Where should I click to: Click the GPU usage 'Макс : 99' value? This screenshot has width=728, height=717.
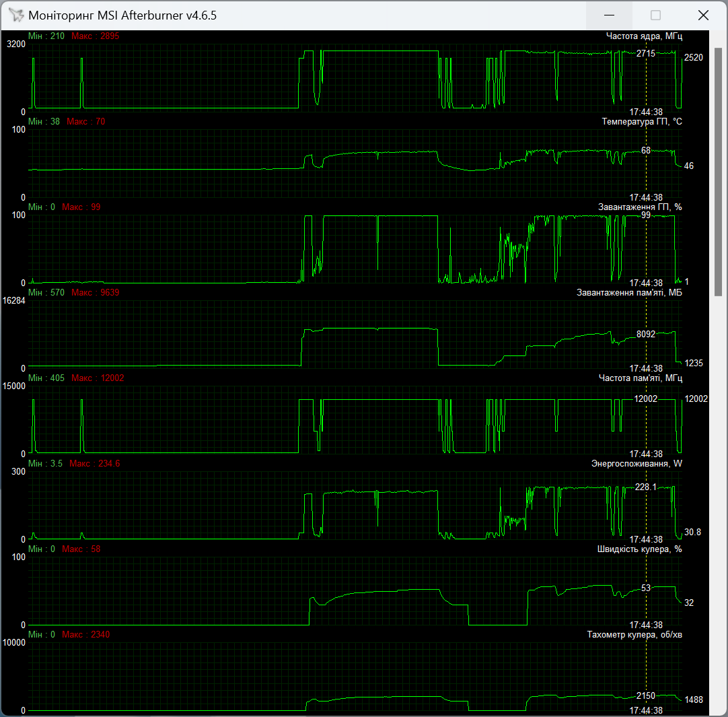pos(81,207)
